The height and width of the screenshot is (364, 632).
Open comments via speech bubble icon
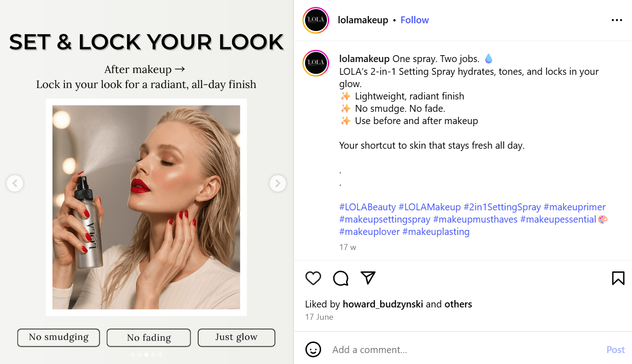pos(341,278)
